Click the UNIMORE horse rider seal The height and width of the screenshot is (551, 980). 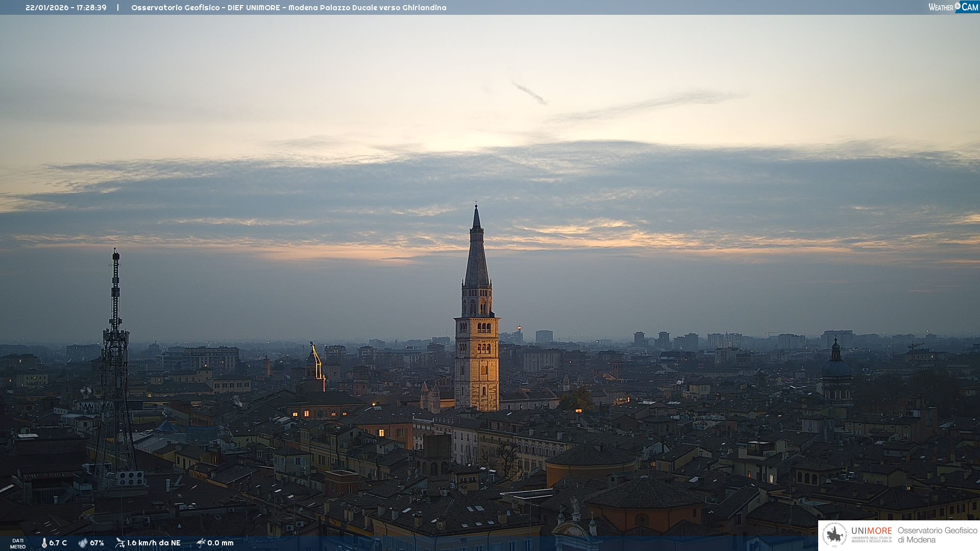(x=835, y=535)
